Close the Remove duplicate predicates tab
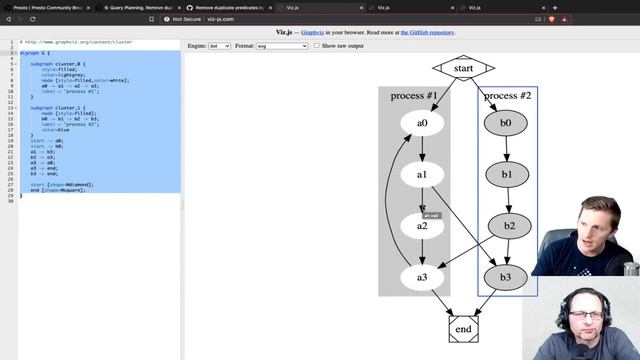Image resolution: width=640 pixels, height=360 pixels. tap(270, 8)
